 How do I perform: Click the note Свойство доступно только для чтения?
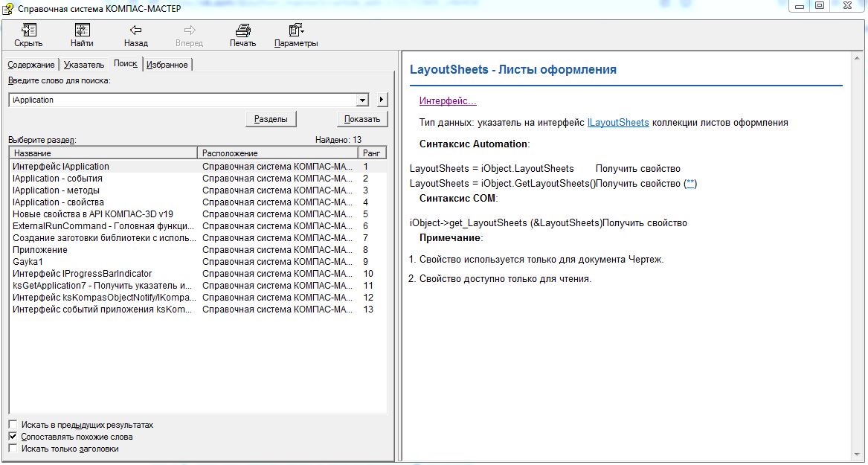[506, 279]
